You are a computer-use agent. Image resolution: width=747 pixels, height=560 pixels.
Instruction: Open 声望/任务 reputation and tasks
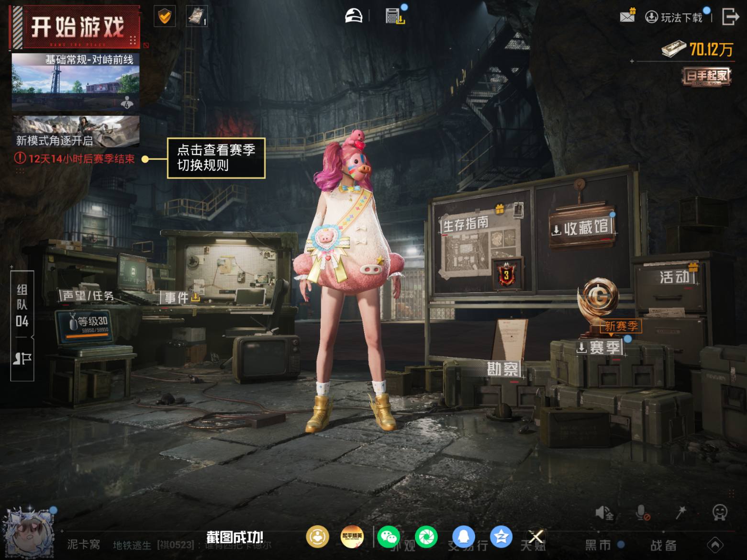(x=88, y=296)
